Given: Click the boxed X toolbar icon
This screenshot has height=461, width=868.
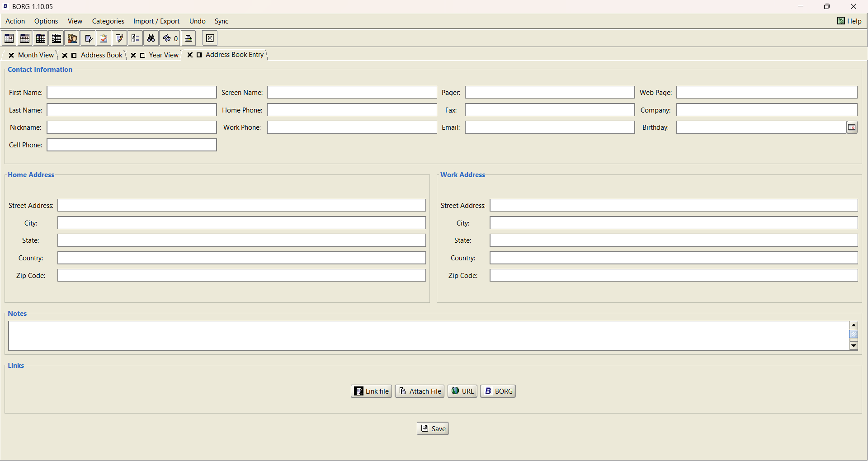Looking at the screenshot, I should click(x=210, y=38).
